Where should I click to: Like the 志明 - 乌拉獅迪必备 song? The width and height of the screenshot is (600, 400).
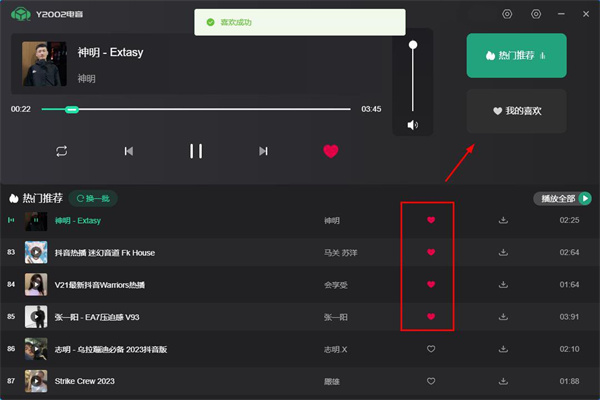431,348
